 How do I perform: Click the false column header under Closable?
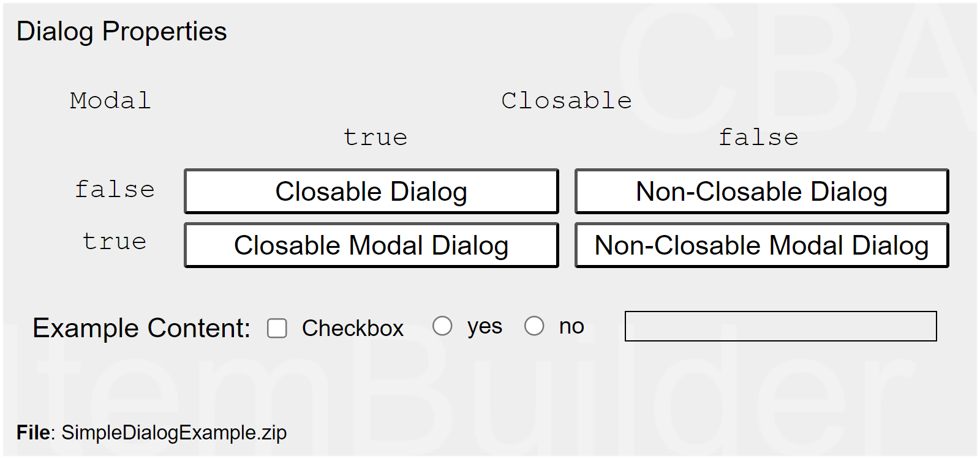(758, 137)
